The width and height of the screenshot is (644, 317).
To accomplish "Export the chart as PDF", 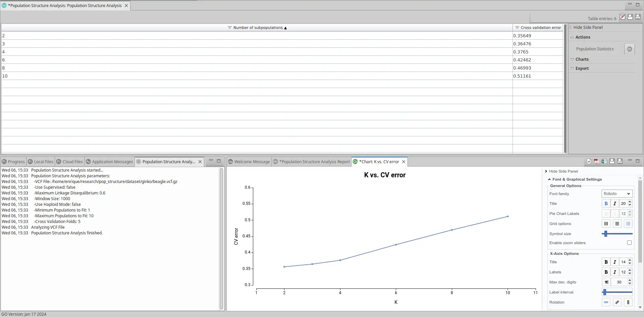I will coord(596,162).
